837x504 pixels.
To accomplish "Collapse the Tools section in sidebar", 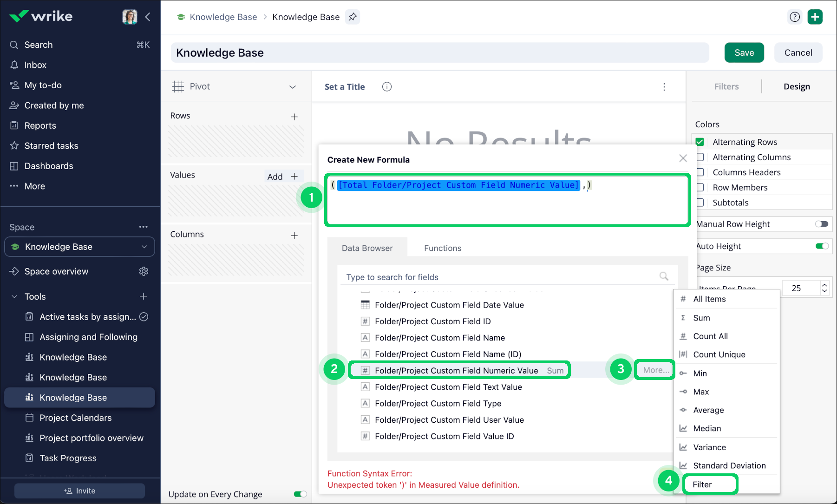I will (14, 296).
